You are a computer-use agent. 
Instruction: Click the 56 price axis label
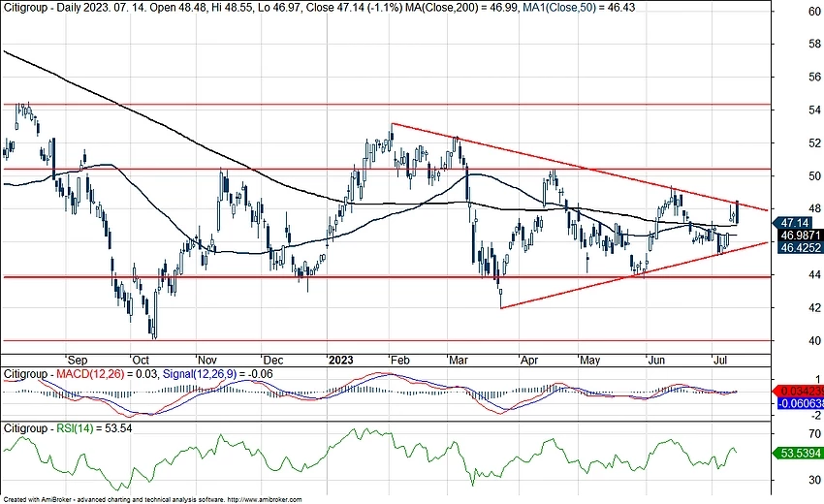pyautogui.click(x=814, y=78)
